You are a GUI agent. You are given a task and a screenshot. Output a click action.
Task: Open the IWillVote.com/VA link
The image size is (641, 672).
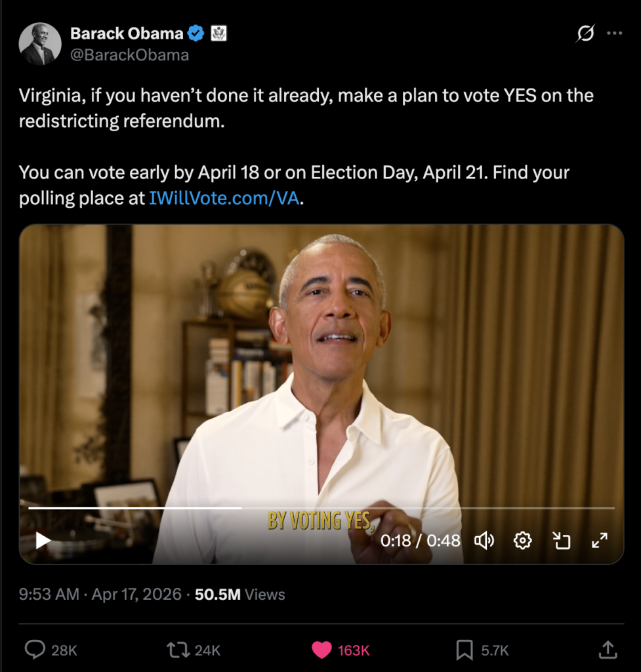[224, 198]
